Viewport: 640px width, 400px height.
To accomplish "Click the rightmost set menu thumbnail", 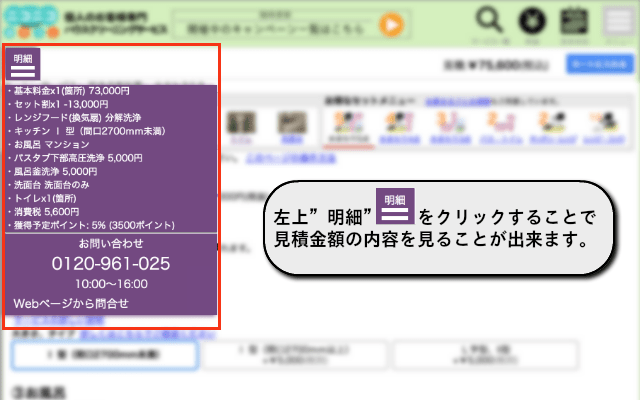I will 604,128.
